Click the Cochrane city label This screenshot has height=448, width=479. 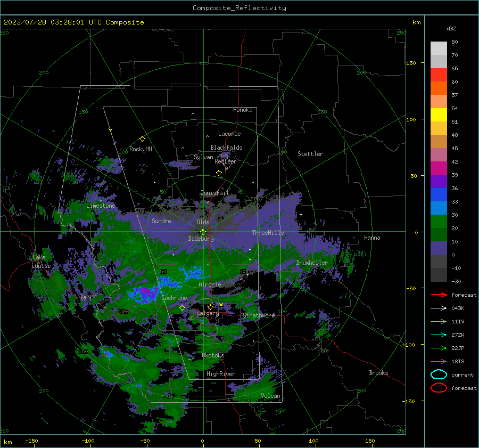[174, 298]
